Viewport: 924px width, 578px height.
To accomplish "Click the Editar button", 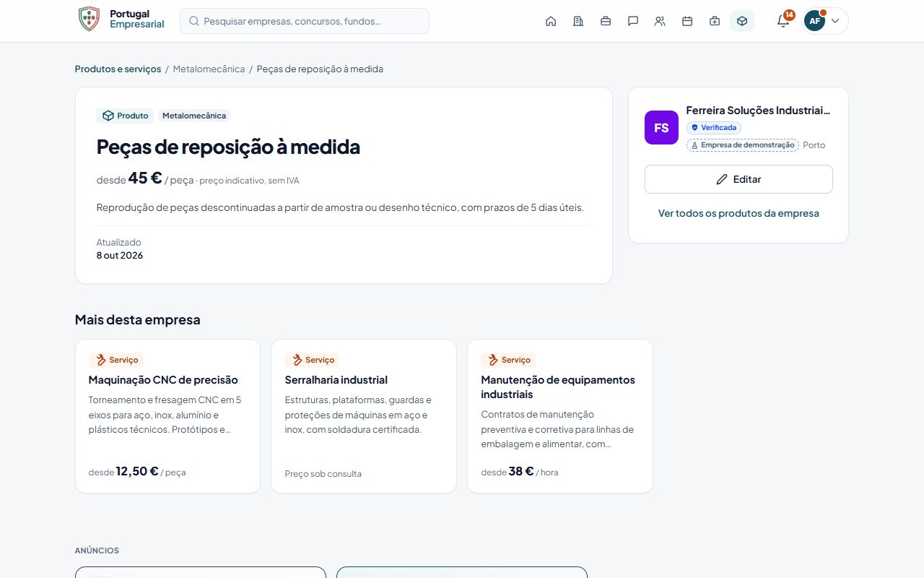I will click(738, 179).
